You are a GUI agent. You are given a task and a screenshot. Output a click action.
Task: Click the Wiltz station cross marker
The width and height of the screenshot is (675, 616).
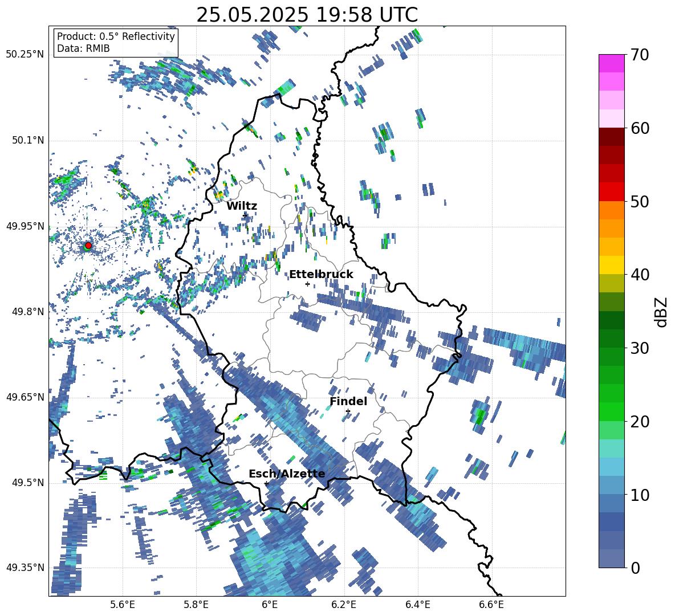(245, 215)
